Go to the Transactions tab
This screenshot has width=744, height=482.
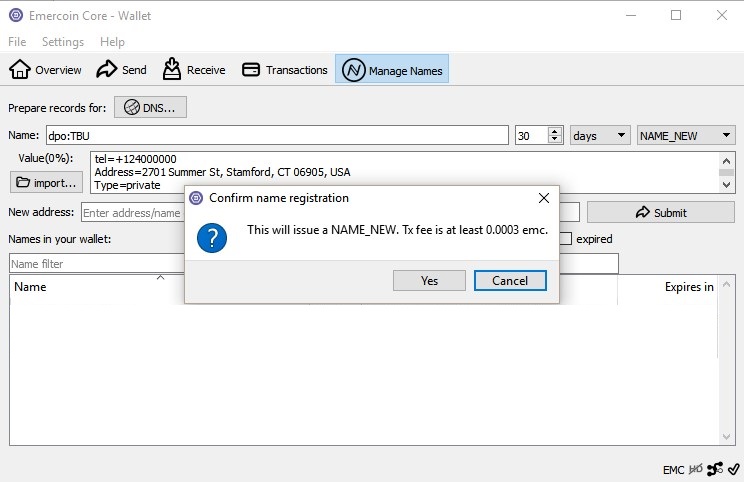coord(285,70)
